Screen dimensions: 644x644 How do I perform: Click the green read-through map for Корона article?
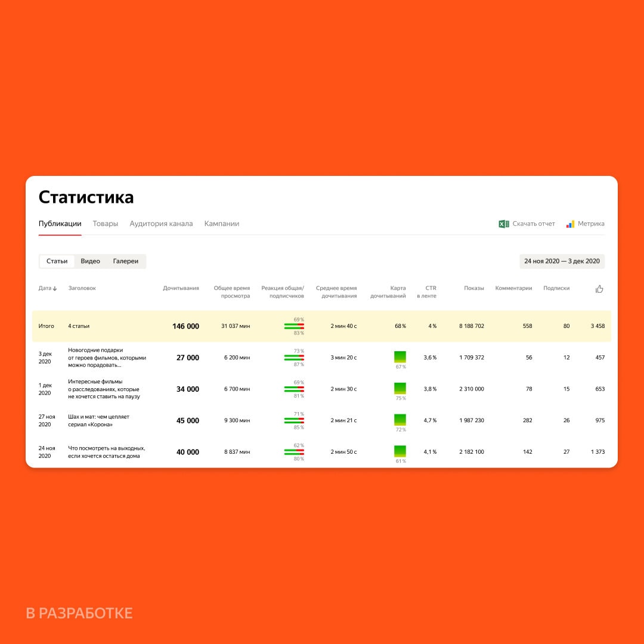[400, 419]
